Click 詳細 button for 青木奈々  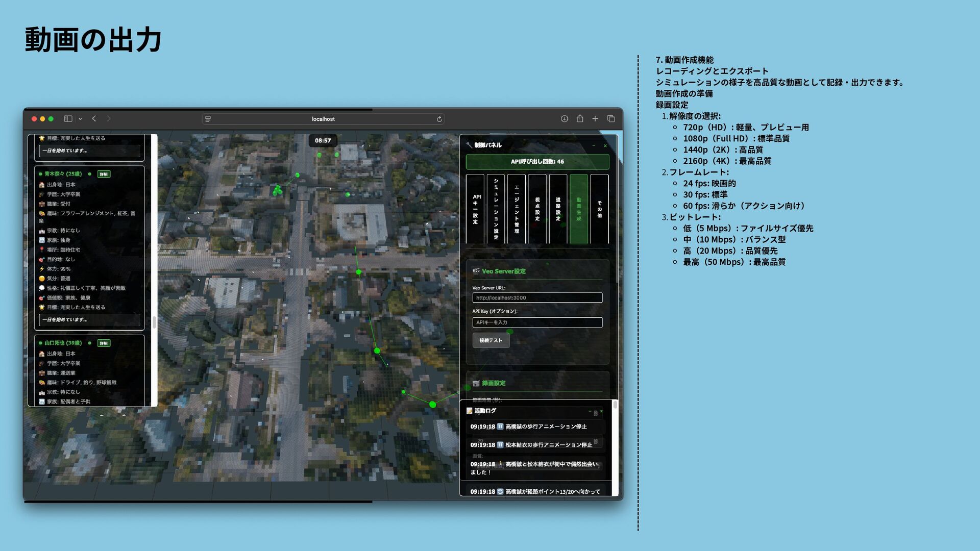click(104, 174)
